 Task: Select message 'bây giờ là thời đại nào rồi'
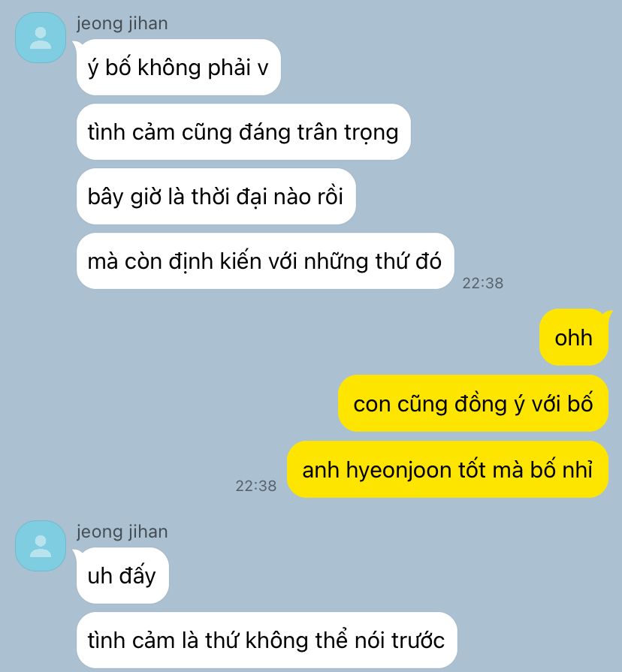[216, 196]
